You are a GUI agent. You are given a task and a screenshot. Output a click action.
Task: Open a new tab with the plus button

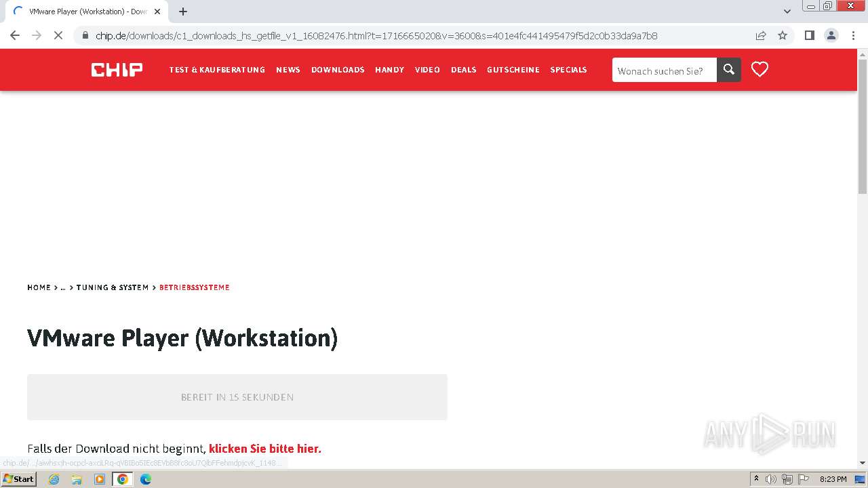[x=183, y=12]
